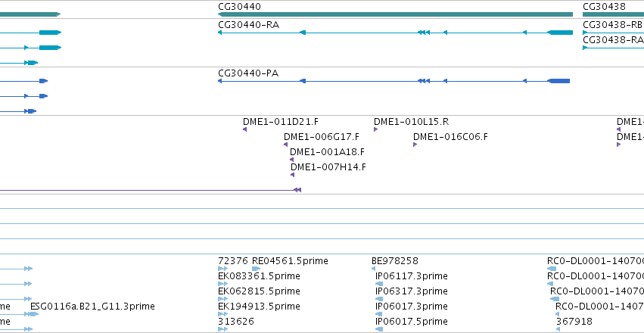This screenshot has height=333, width=644.
Task: Click the 367918 EST label
Action: coord(574,322)
